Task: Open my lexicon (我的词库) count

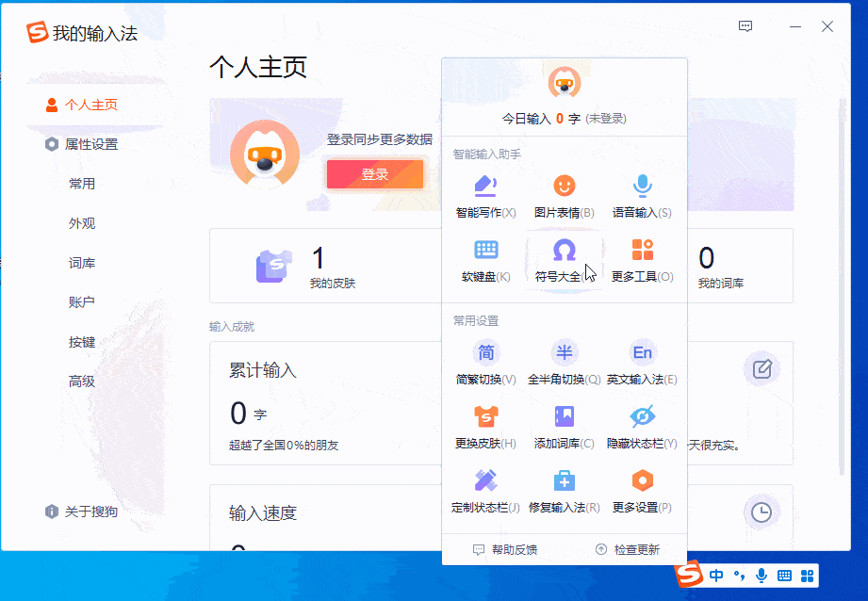Action: point(720,268)
